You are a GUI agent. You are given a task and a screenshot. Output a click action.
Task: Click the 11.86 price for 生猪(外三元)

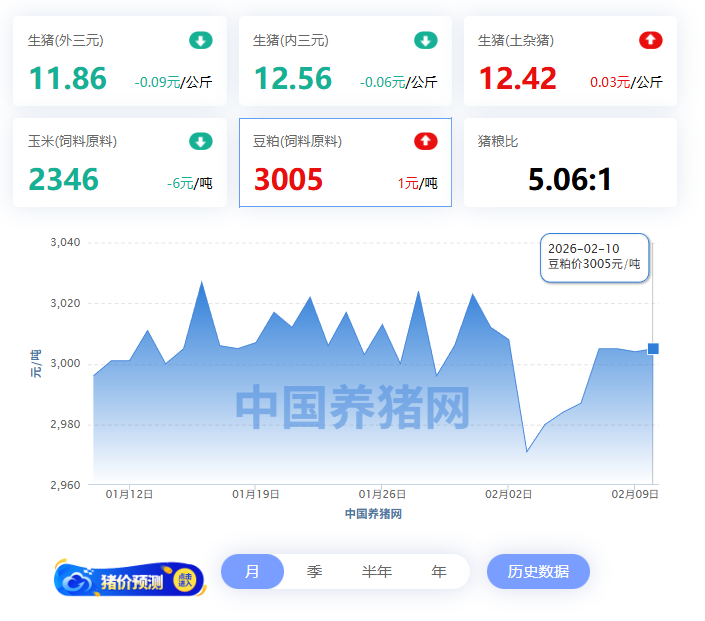pos(67,79)
